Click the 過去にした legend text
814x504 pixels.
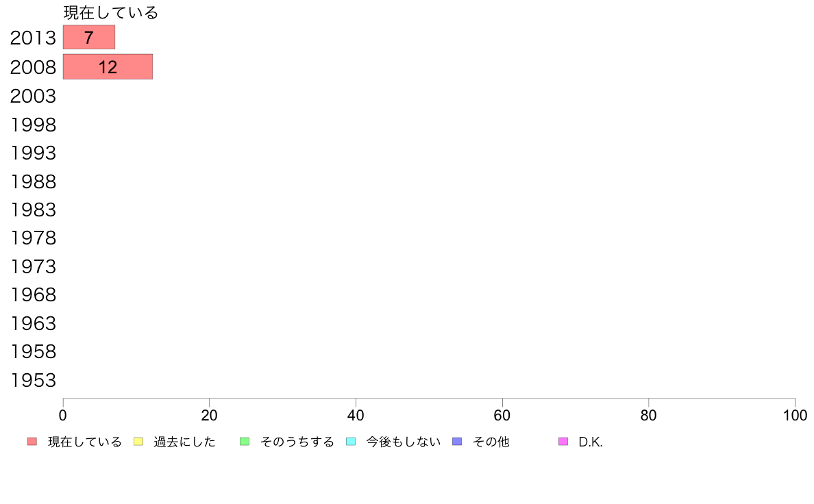coord(184,442)
